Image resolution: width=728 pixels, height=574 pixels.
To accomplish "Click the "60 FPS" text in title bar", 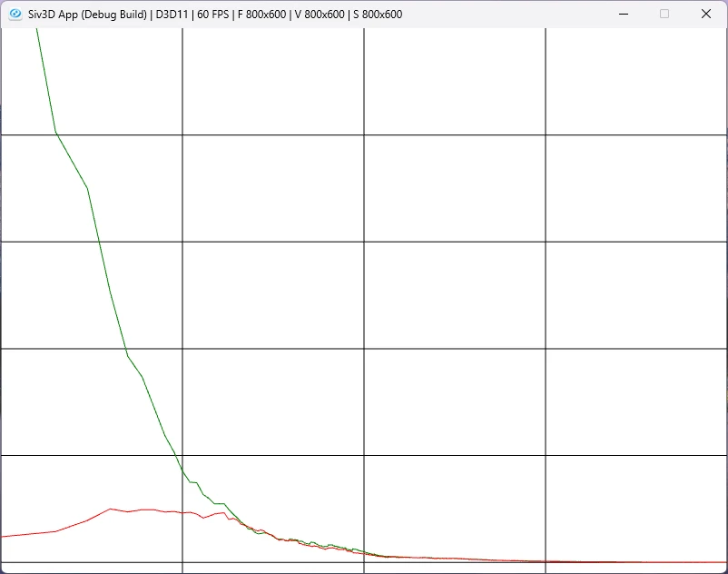I will point(213,15).
